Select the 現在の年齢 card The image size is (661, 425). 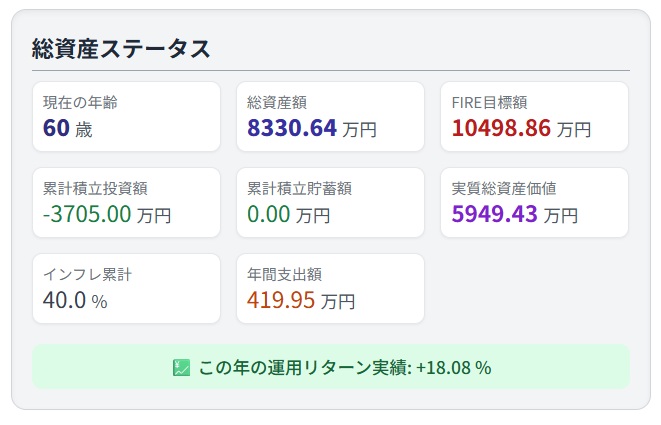point(126,116)
